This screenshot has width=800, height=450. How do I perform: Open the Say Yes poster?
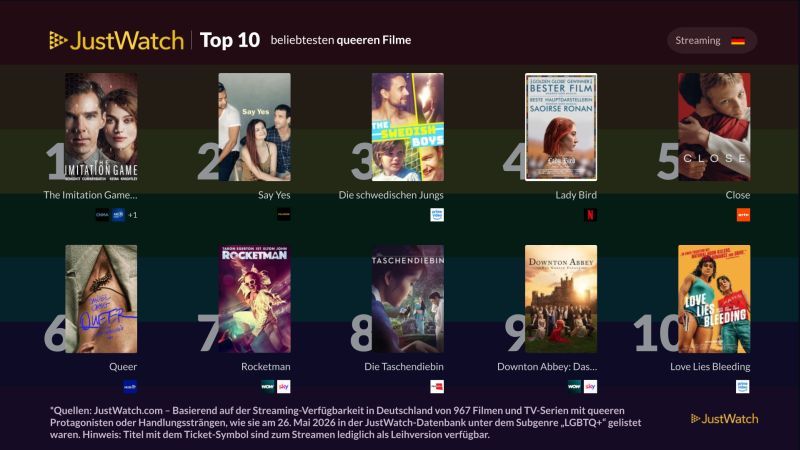click(x=255, y=127)
